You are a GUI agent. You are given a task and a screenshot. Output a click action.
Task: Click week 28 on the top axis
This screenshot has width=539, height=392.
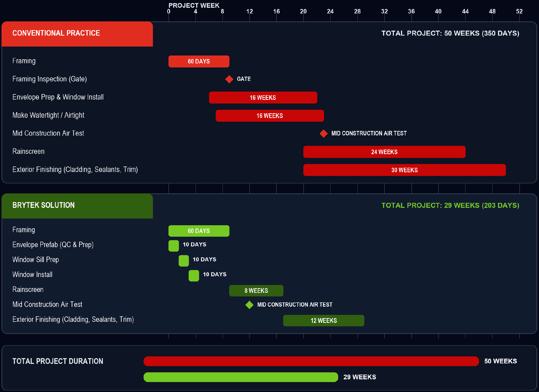[357, 11]
